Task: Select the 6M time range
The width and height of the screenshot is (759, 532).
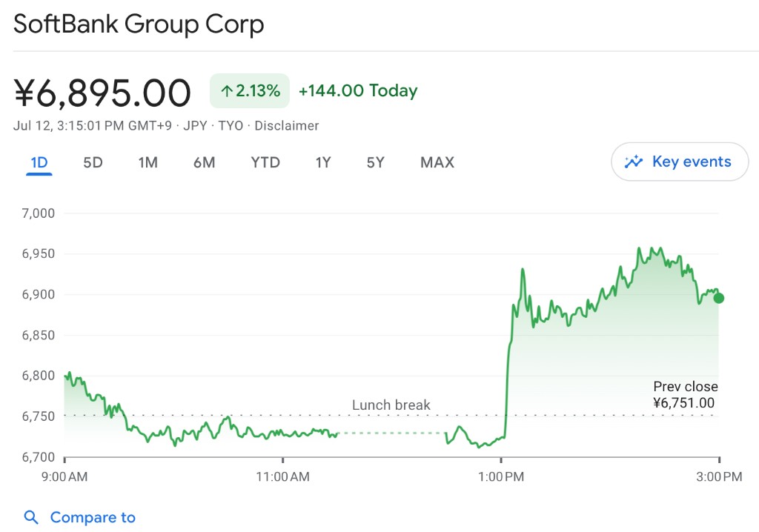Action: pyautogui.click(x=204, y=162)
